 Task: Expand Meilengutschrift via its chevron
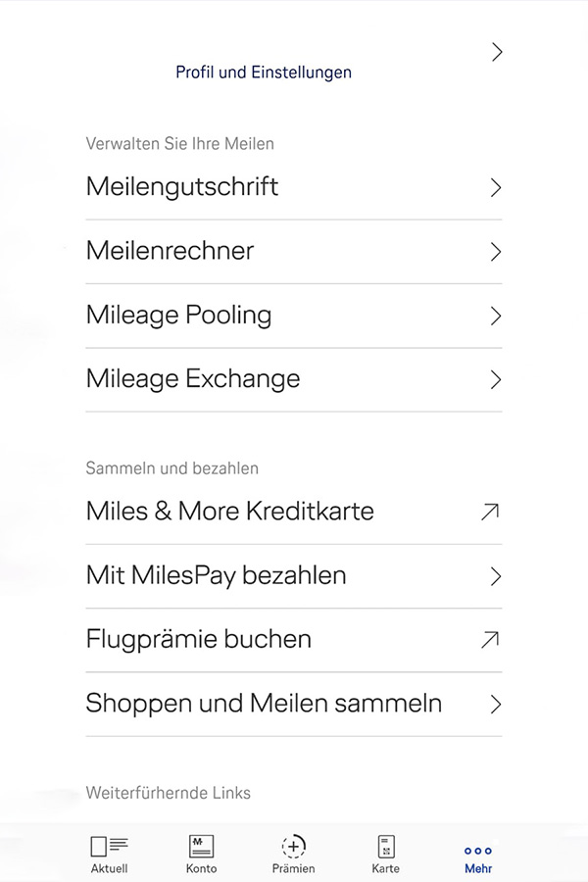pos(496,187)
